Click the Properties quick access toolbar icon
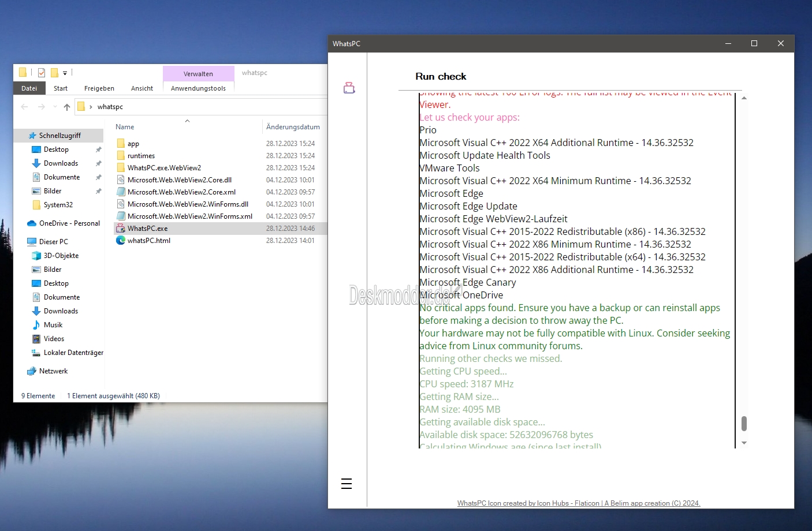 click(x=42, y=73)
